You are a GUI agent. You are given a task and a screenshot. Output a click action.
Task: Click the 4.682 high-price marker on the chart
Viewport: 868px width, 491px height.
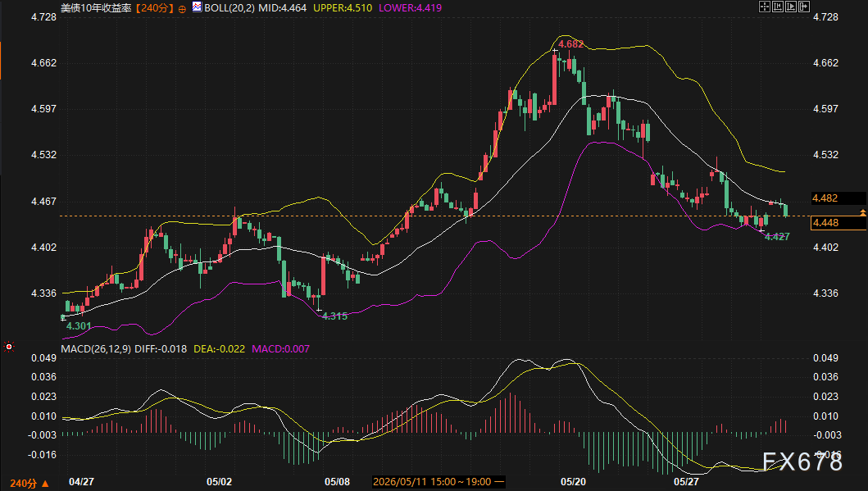click(570, 44)
